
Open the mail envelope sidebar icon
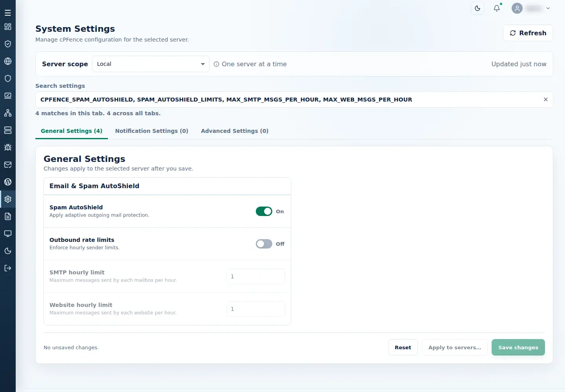click(x=8, y=165)
